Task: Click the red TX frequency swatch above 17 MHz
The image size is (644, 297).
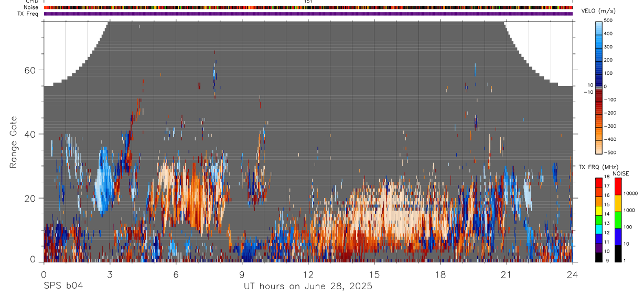Action: tap(599, 182)
